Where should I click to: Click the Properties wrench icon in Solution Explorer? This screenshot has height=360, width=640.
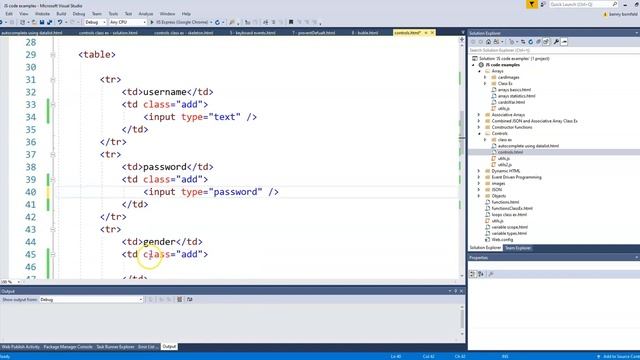pyautogui.click(x=556, y=42)
